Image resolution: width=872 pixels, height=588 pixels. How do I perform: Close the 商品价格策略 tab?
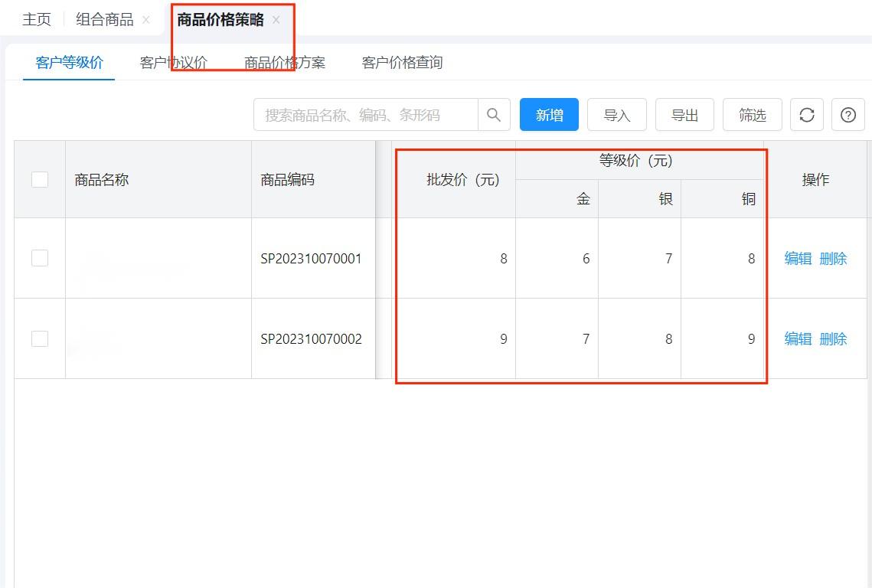pyautogui.click(x=276, y=21)
